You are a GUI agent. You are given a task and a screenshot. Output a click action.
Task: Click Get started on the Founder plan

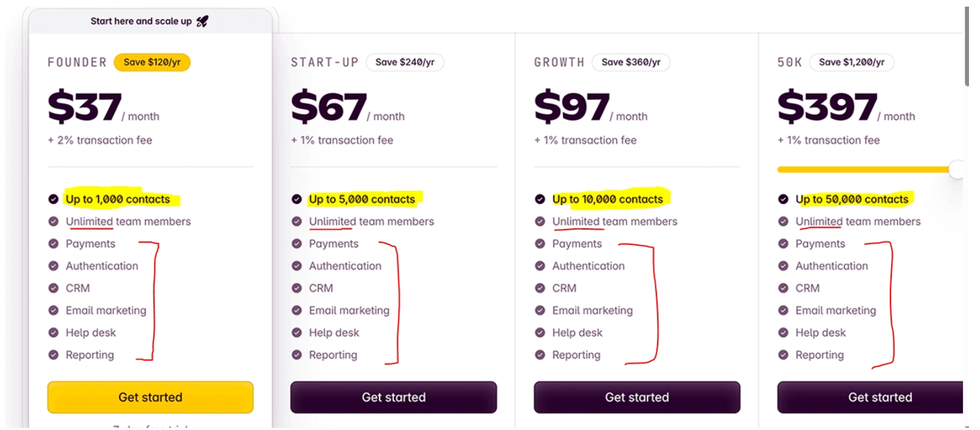pyautogui.click(x=150, y=397)
